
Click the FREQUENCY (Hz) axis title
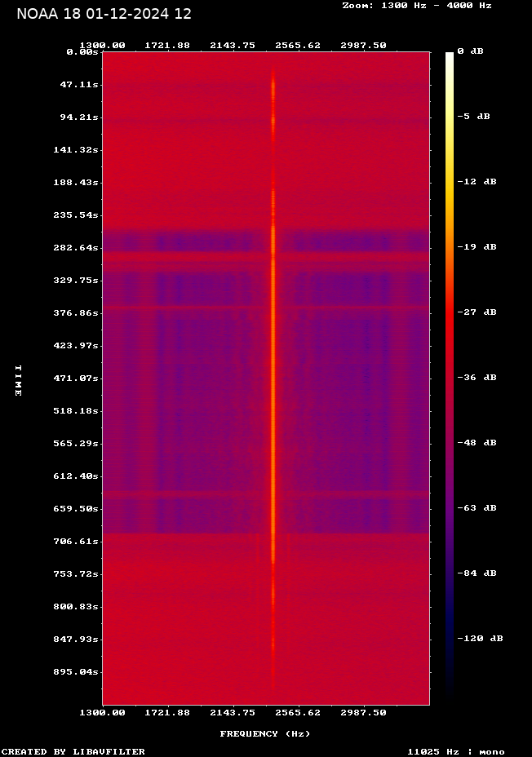[x=265, y=734]
